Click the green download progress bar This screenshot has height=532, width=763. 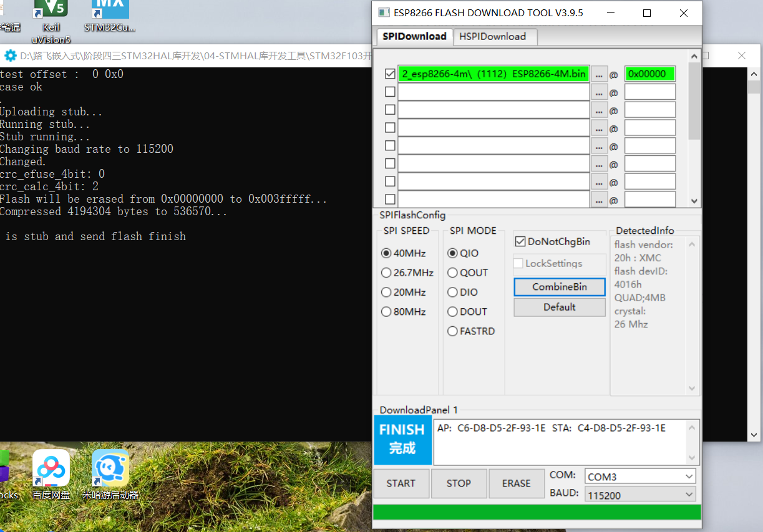tap(537, 512)
